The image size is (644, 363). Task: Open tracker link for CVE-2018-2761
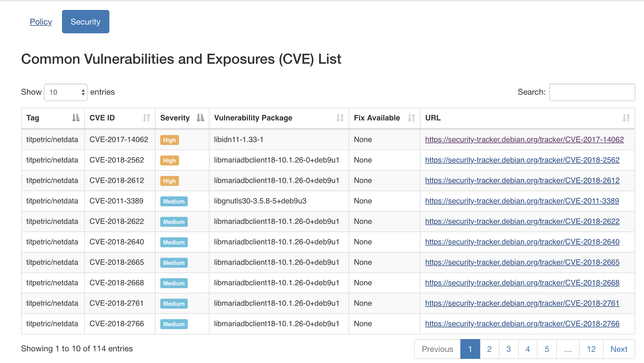tap(522, 303)
